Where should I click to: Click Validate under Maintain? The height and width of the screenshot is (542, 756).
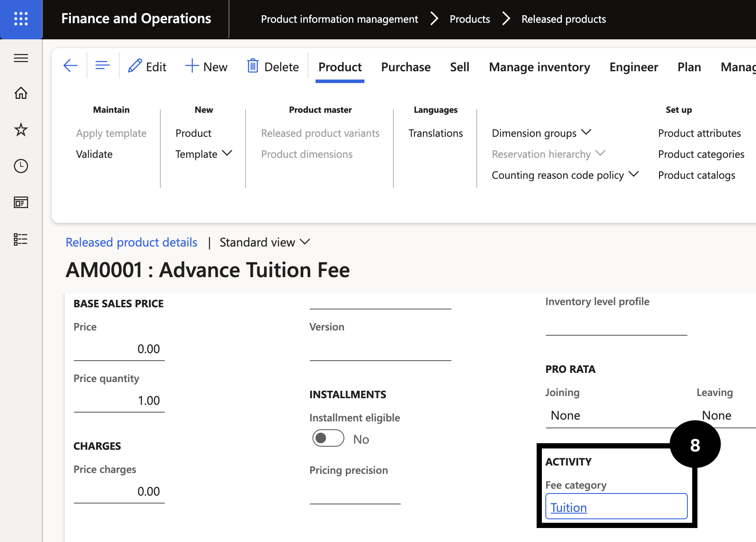(x=94, y=154)
